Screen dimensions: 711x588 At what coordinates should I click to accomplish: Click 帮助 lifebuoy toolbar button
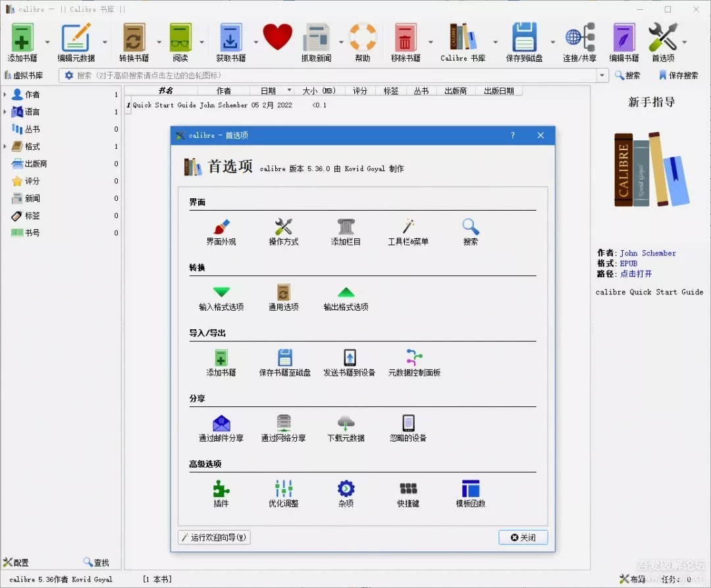pyautogui.click(x=363, y=42)
